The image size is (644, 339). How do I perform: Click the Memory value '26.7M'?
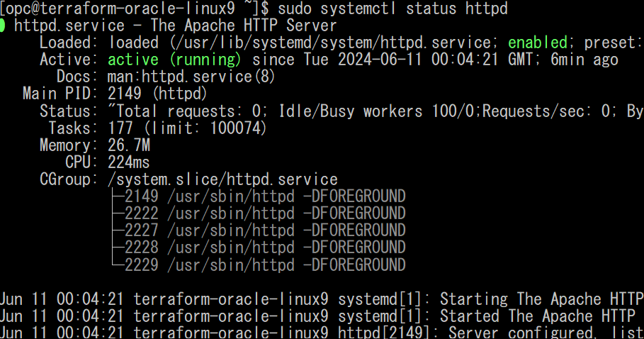129,145
